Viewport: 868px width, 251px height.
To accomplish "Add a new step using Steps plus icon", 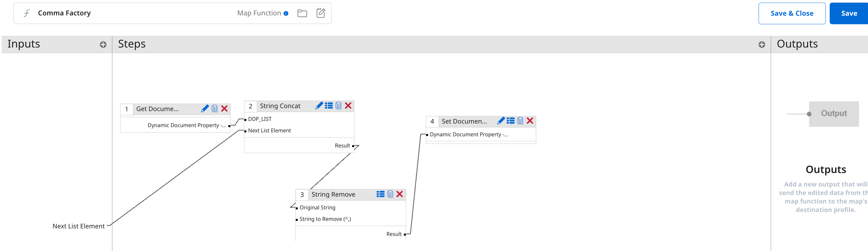I will pos(762,45).
